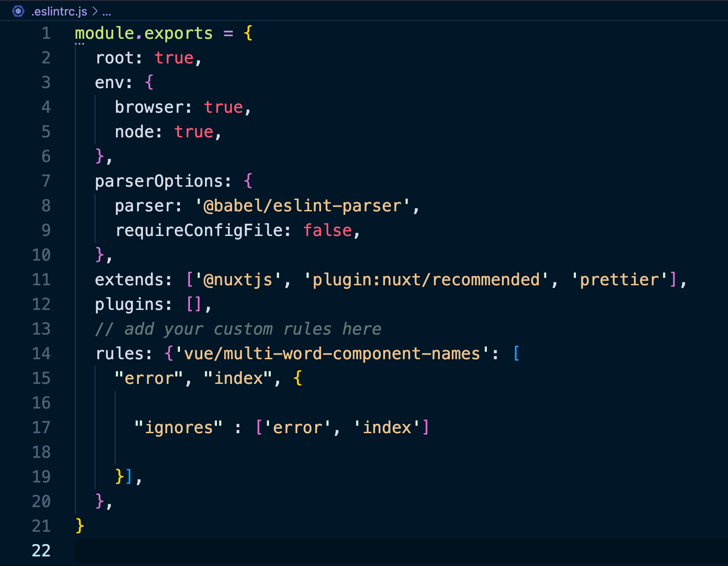Click the 'true' value after root
728x566 pixels.
(x=174, y=58)
